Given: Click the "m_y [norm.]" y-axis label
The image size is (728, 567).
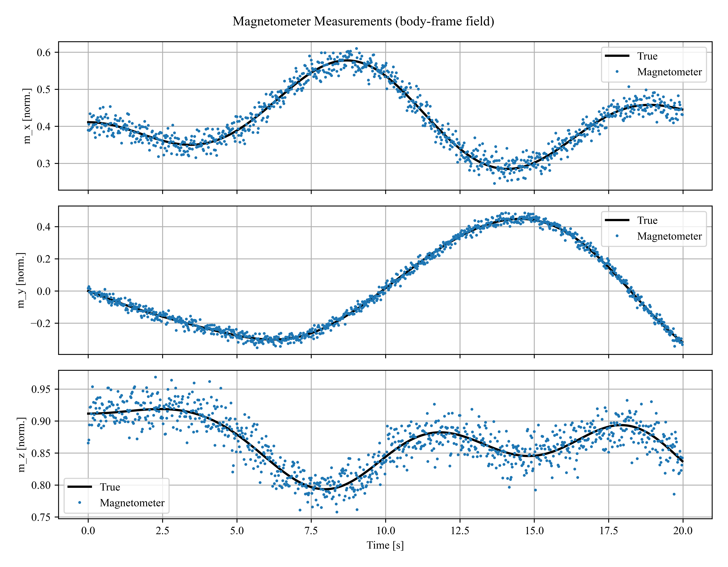Looking at the screenshot, I should click(x=21, y=280).
